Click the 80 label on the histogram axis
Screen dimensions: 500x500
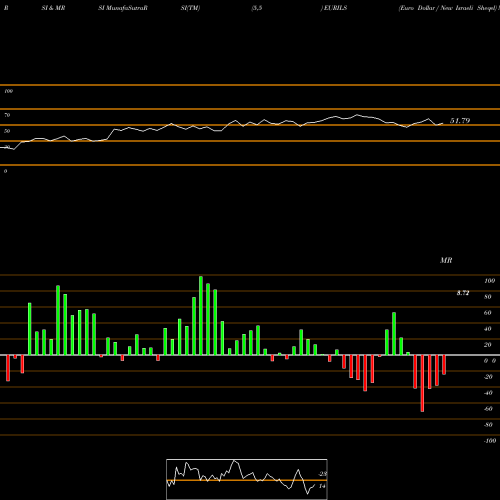(487, 297)
